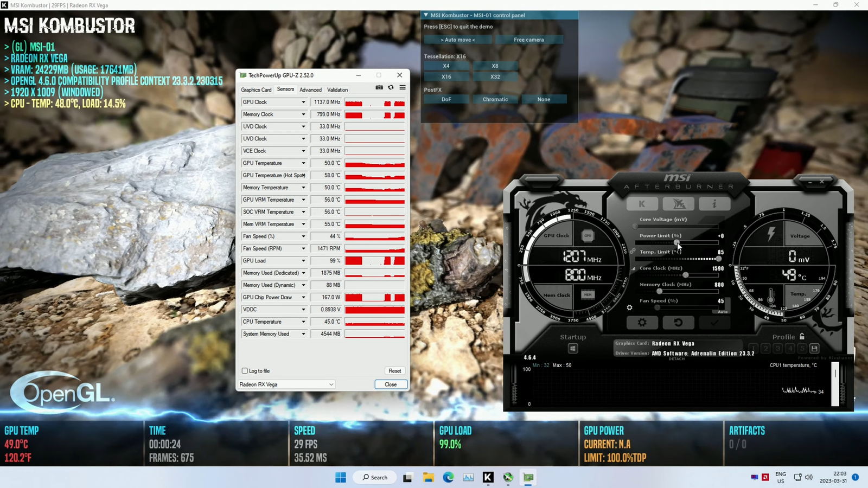Open Kombustor via Afterburner's K button
868x488 pixels.
(642, 204)
